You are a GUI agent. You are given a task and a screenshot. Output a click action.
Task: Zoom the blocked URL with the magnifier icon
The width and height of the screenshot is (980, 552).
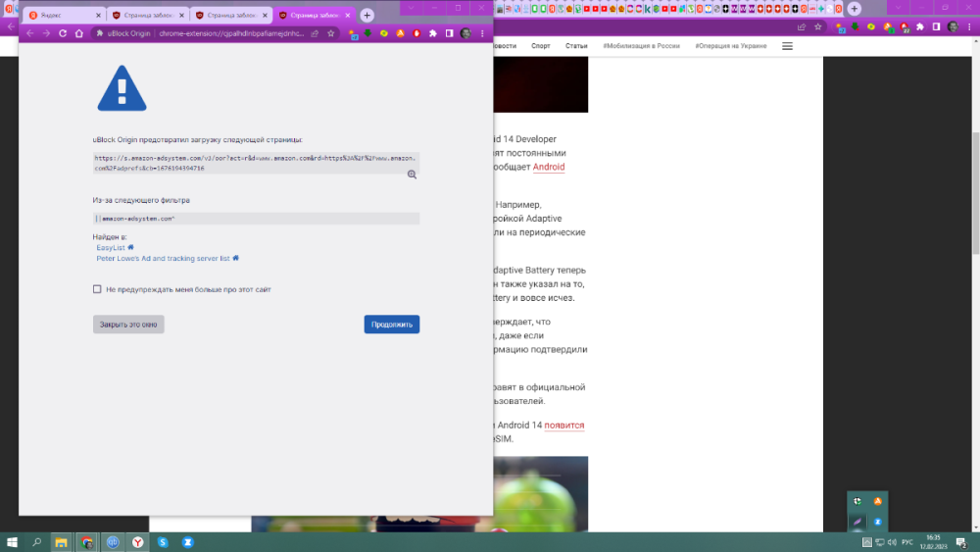coord(412,175)
